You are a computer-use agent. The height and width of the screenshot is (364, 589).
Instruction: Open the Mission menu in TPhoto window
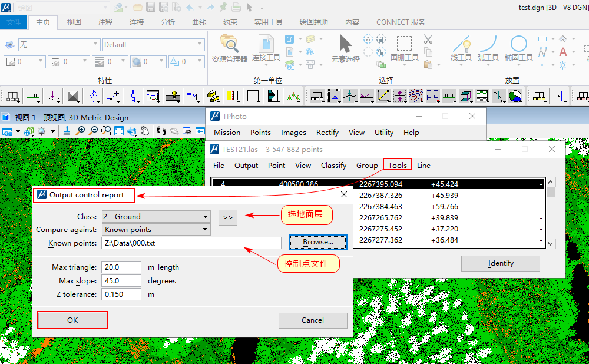pos(227,132)
